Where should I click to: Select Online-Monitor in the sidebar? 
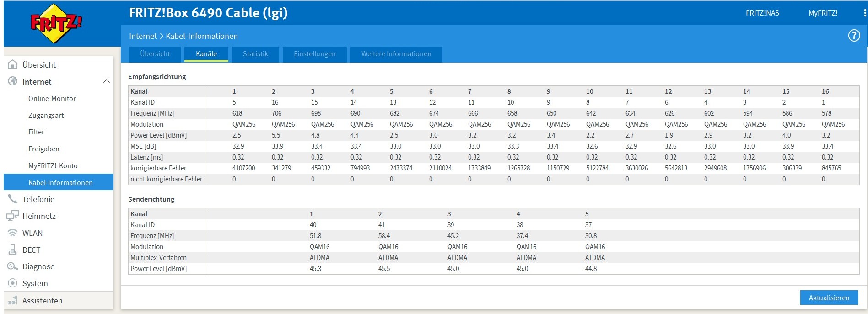pyautogui.click(x=52, y=99)
